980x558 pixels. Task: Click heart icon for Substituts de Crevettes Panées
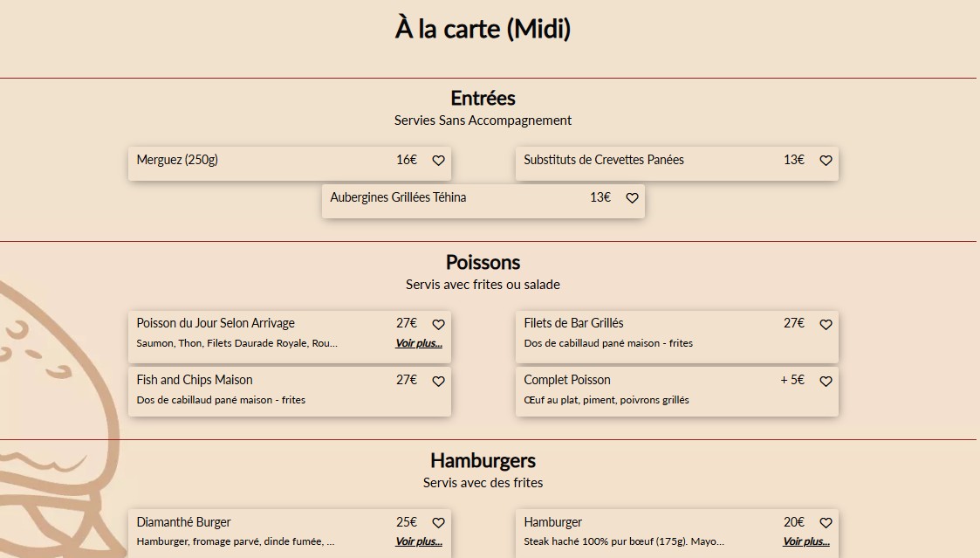coord(826,161)
